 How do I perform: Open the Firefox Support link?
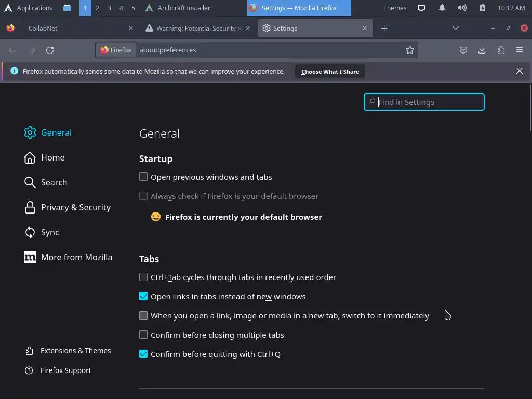[65, 370]
